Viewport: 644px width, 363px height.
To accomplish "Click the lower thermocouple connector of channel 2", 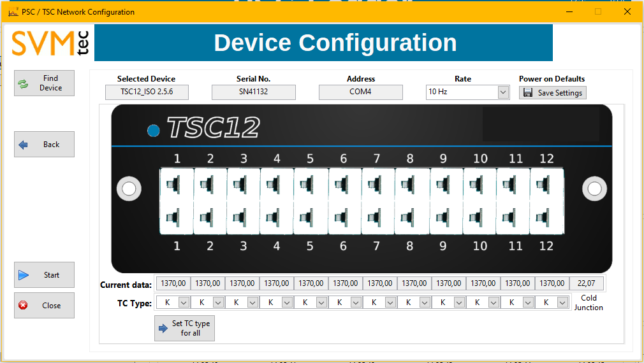I will pyautogui.click(x=207, y=217).
